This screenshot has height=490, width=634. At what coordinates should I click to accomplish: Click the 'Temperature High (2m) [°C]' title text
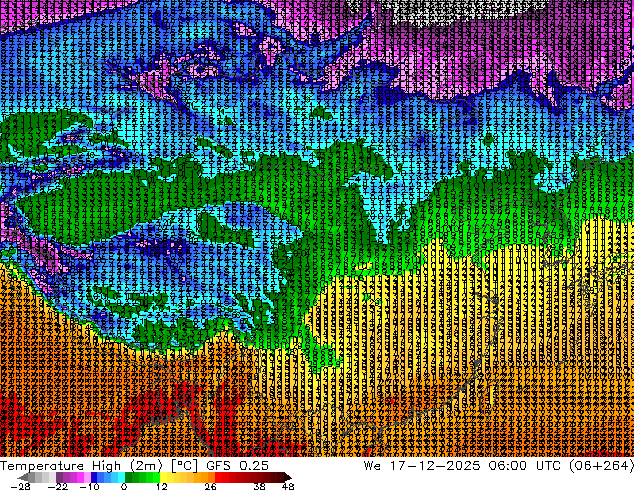pos(99,466)
